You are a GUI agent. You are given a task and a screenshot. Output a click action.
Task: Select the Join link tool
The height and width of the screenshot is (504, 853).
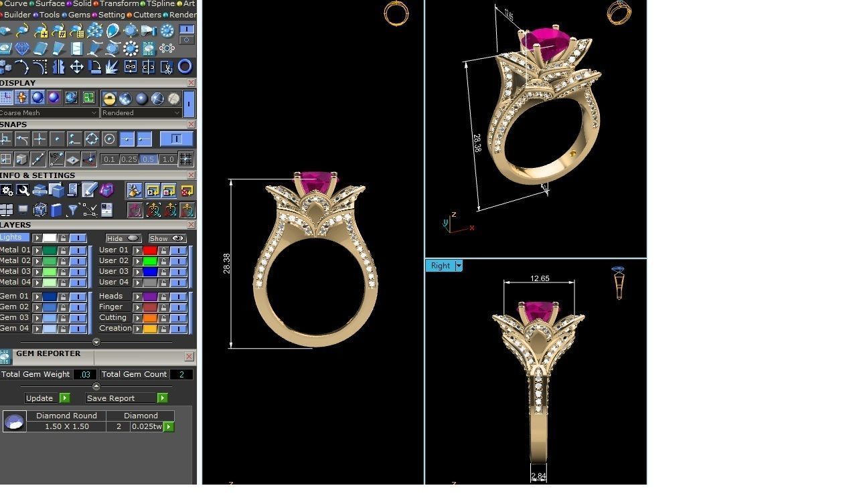(130, 66)
